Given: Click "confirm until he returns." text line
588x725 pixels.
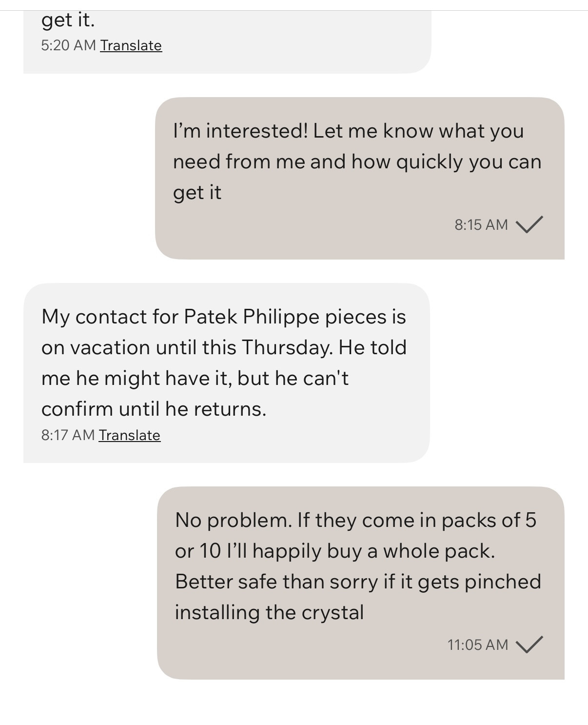Looking at the screenshot, I should 154,409.
